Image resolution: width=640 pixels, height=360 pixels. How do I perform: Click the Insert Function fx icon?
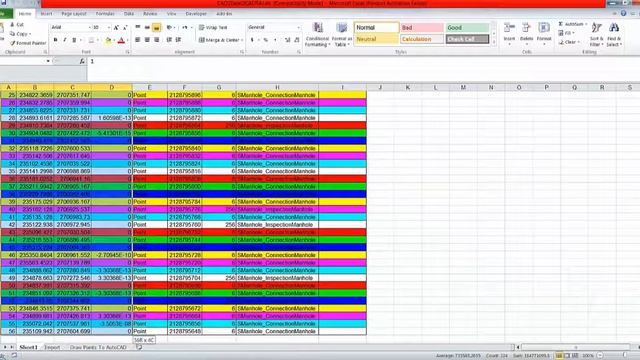click(82, 61)
